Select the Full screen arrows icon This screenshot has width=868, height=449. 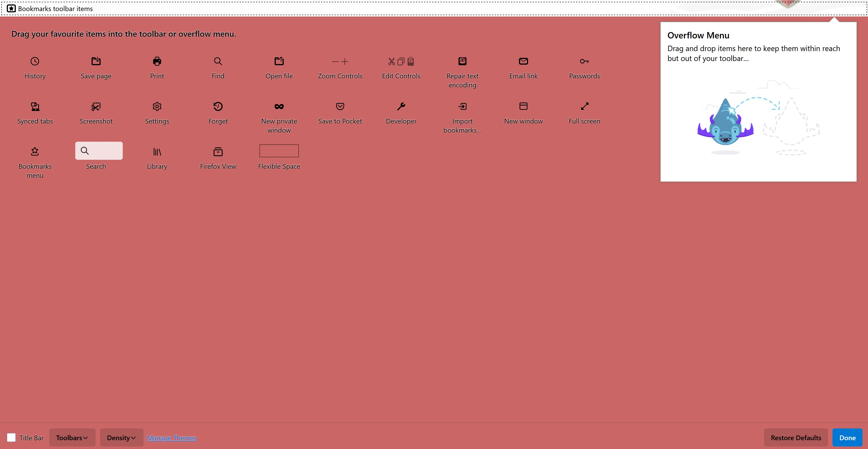pos(585,106)
